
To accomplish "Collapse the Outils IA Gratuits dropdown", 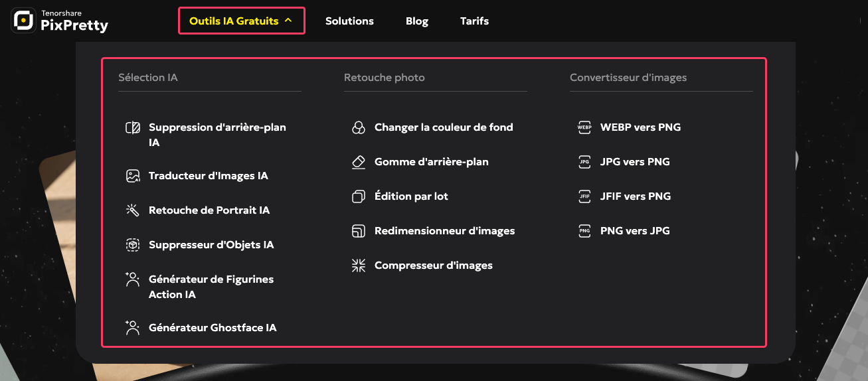I will coord(234,21).
